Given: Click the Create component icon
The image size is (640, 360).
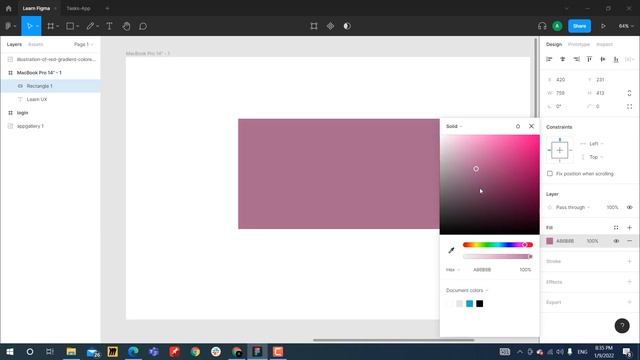Looking at the screenshot, I should pos(330,26).
